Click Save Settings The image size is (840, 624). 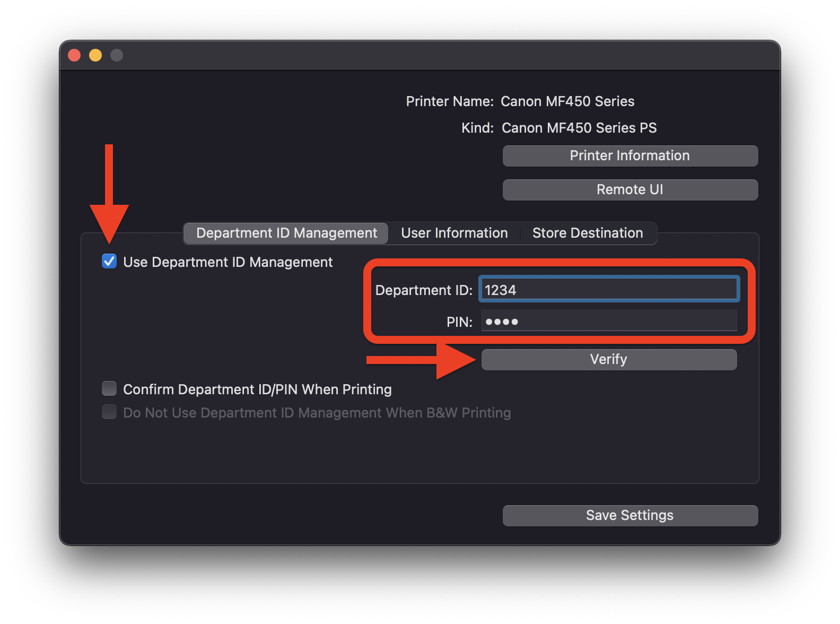pos(629,516)
